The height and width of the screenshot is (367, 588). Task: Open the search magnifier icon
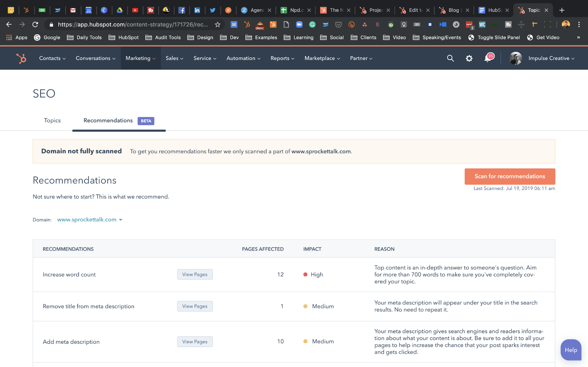click(x=450, y=58)
